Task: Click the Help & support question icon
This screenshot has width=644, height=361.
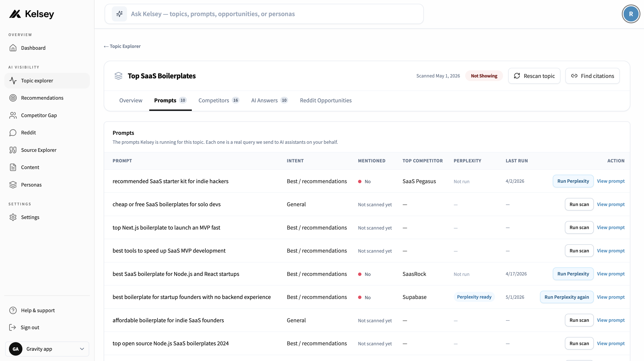Action: tap(13, 310)
